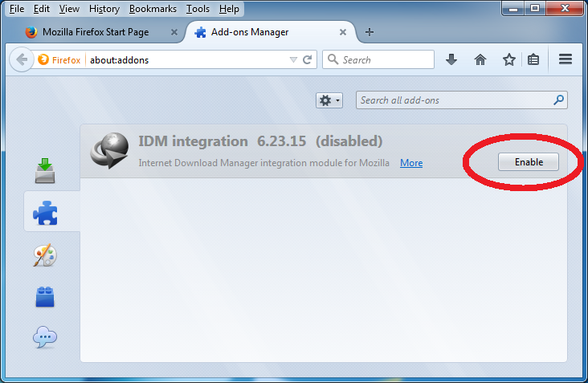
Task: Open the More link for IDM integration
Action: coord(411,163)
